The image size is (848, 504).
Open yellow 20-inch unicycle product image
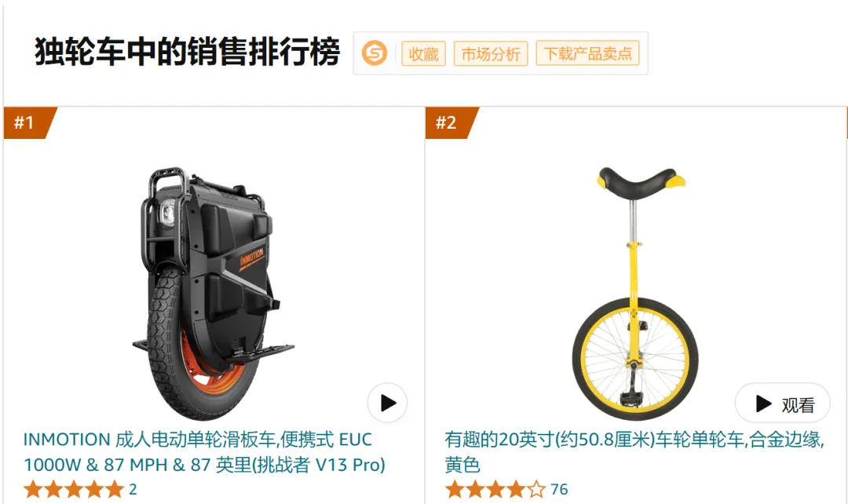(x=636, y=294)
